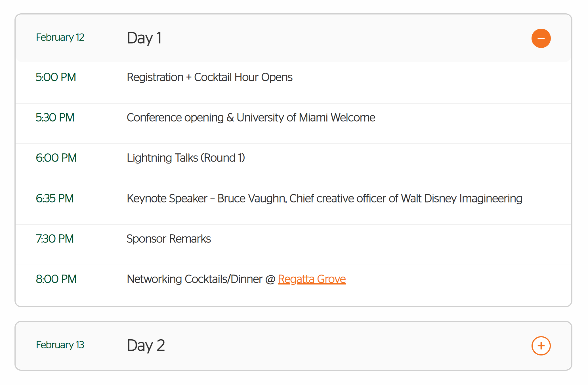Open the Regatta Grove link
Viewport: 588px width, 385px height.
tap(311, 279)
